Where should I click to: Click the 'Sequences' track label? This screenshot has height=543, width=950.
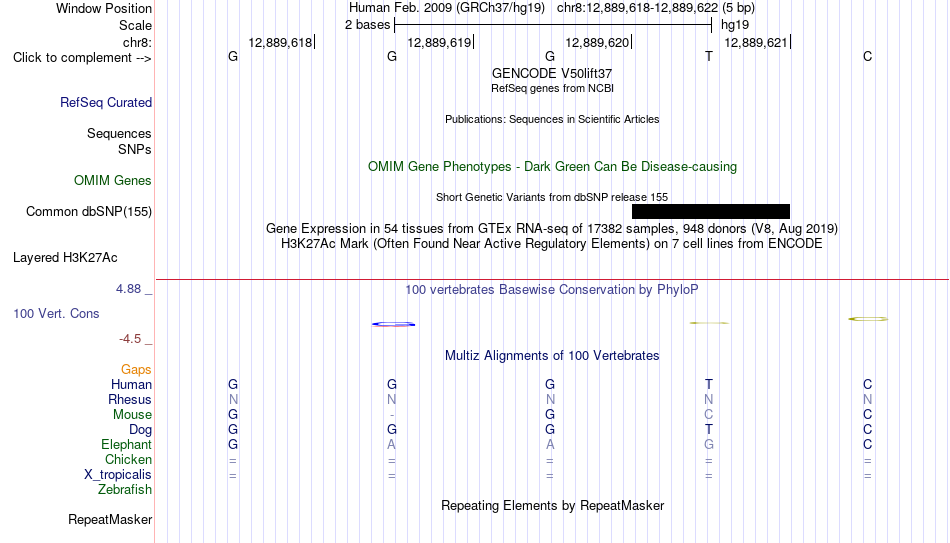(x=119, y=133)
